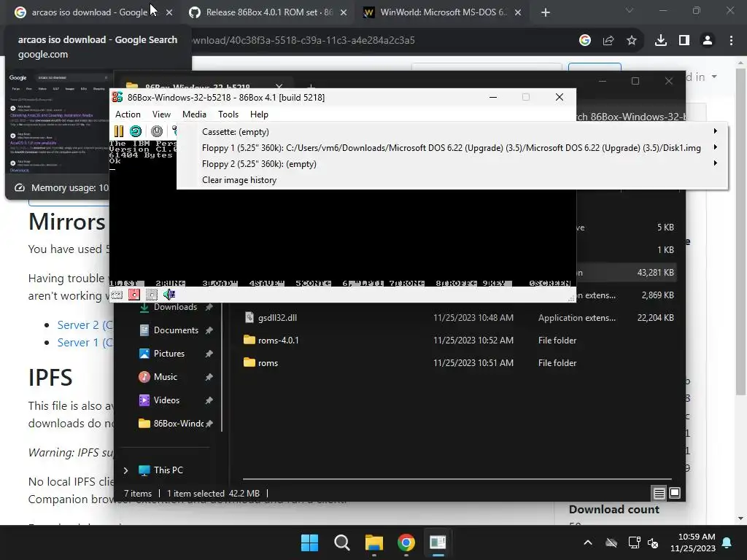Select the Clear image history menu entry
The height and width of the screenshot is (560, 747).
[452, 180]
